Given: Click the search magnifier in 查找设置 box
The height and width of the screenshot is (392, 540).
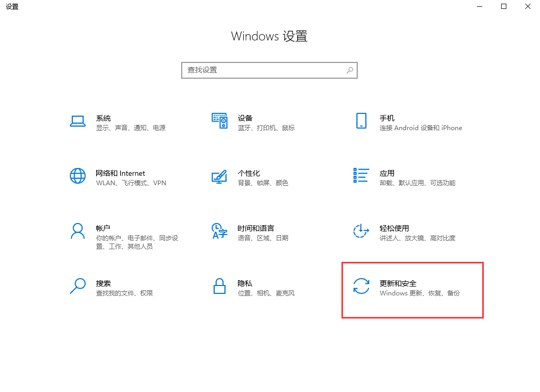Looking at the screenshot, I should tap(349, 70).
